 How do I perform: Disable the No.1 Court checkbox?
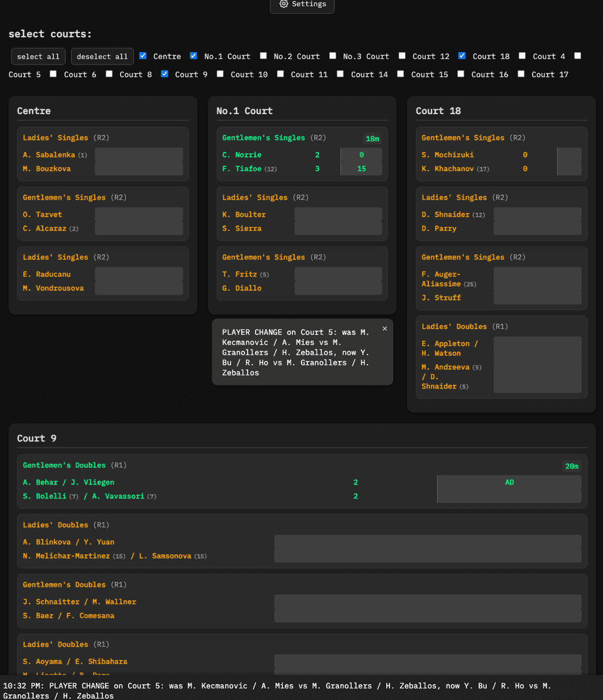click(x=193, y=56)
